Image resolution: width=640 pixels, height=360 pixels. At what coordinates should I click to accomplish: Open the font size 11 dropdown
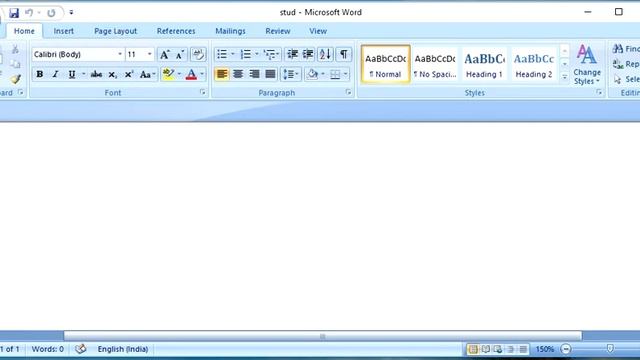tap(149, 54)
